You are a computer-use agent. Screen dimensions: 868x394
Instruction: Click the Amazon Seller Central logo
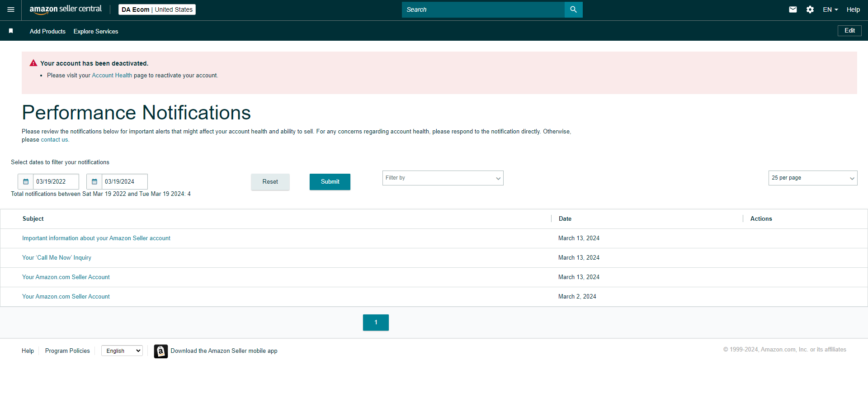tap(66, 9)
